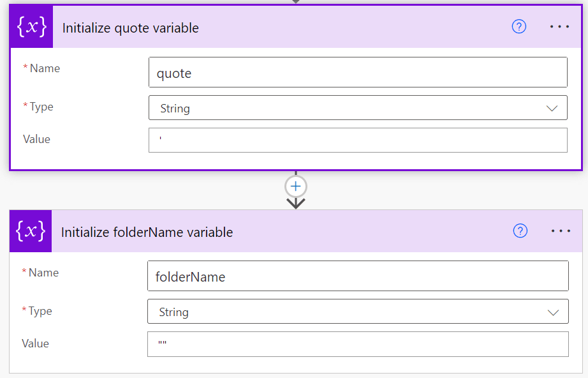Click the Value field of the folderName variable
The image size is (588, 378).
click(357, 344)
